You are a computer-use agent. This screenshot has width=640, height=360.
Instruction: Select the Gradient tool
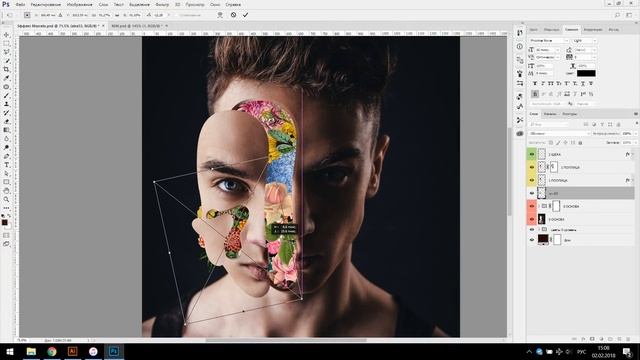point(6,130)
